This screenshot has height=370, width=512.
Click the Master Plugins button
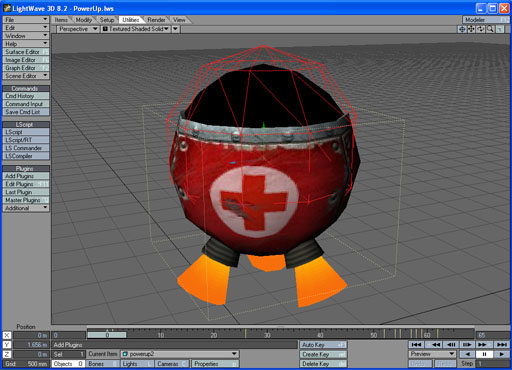(x=26, y=200)
